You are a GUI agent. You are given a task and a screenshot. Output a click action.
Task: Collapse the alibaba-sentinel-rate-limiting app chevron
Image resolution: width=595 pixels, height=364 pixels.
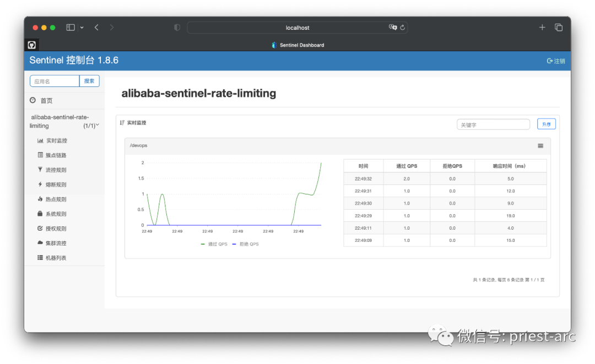click(x=98, y=125)
